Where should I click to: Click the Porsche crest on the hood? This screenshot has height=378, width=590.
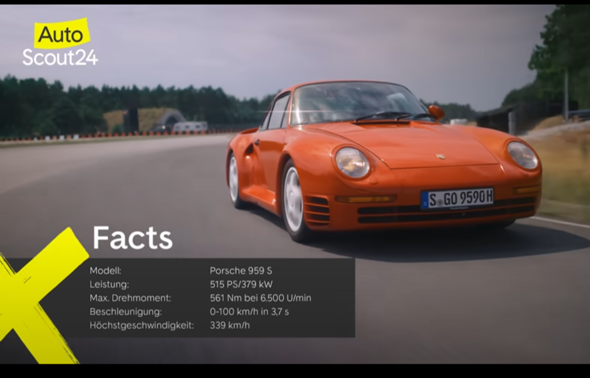[441, 156]
